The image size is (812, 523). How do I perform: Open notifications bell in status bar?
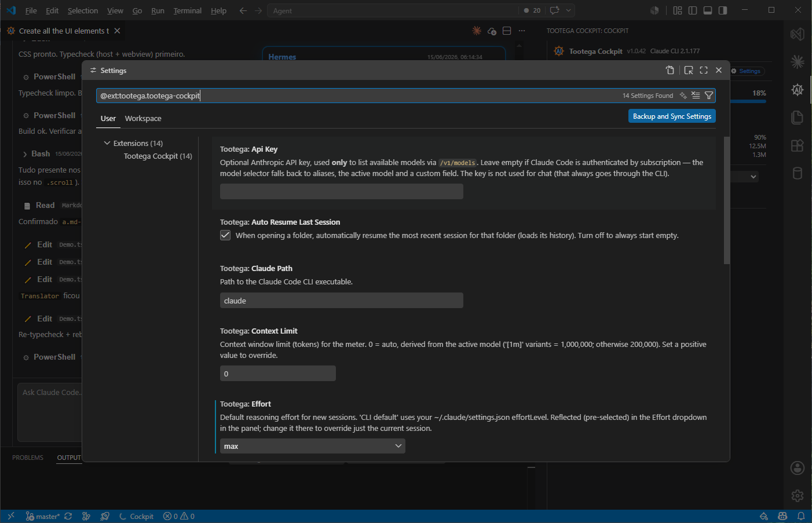[x=801, y=517]
